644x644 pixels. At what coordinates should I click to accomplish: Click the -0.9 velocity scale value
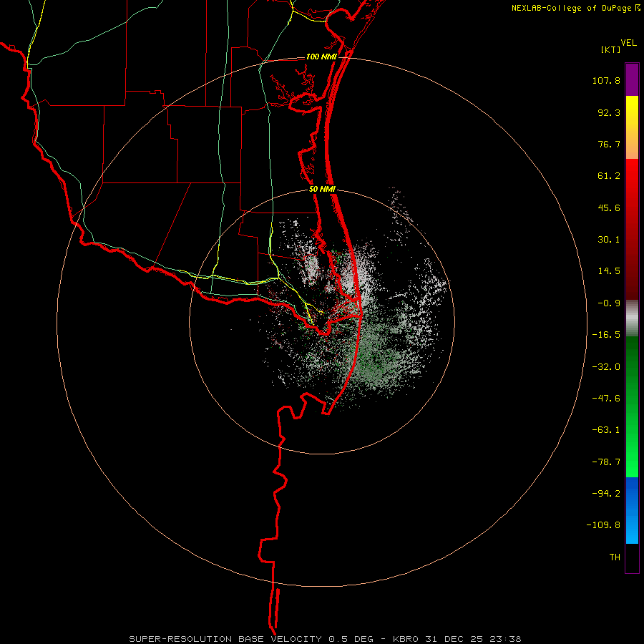(609, 303)
